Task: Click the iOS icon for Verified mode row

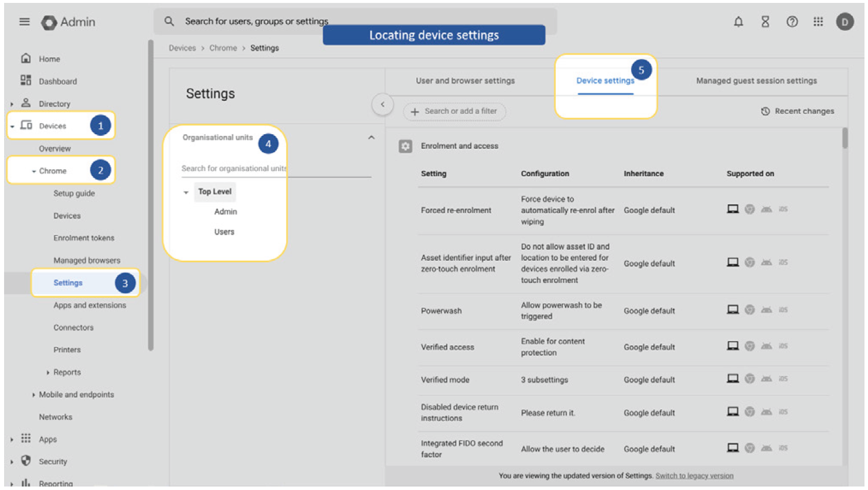Action: click(x=783, y=379)
